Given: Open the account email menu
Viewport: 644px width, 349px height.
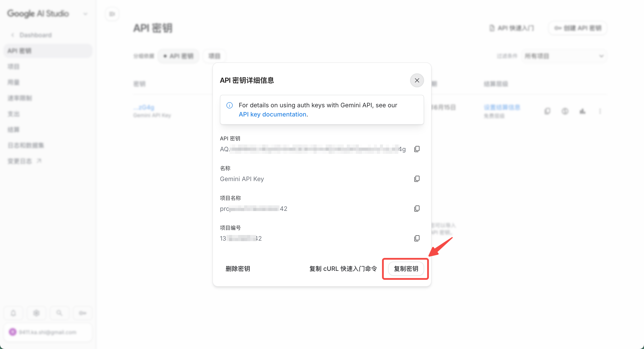Looking at the screenshot, I should point(48,332).
